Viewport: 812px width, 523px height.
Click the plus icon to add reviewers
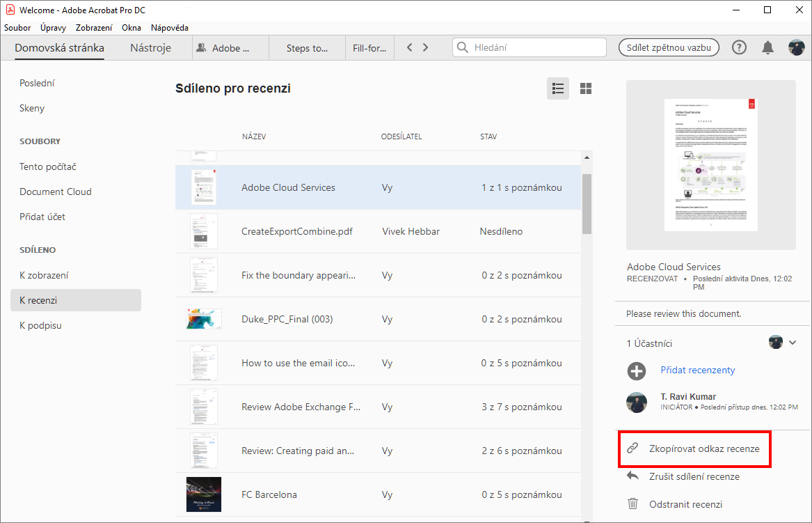pos(637,370)
